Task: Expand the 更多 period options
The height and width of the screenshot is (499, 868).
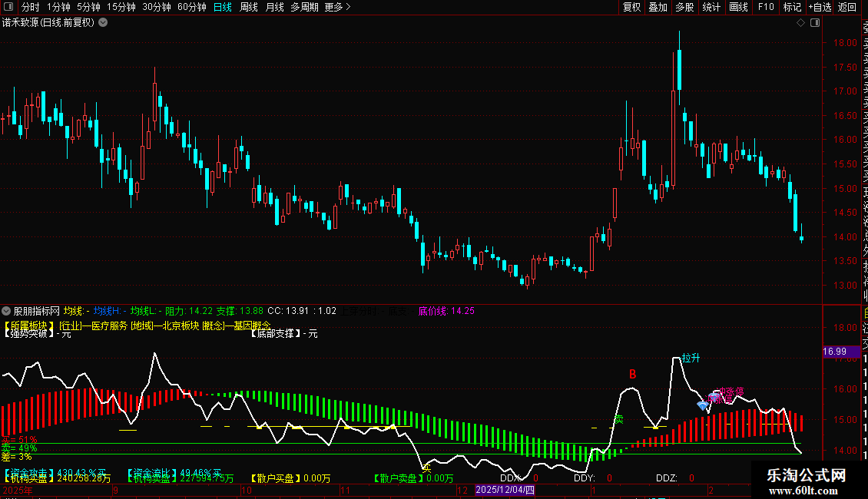Action: 338,7
